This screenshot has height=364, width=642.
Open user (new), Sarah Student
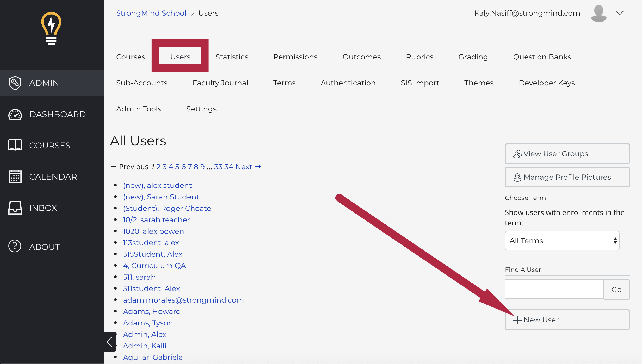tap(161, 197)
